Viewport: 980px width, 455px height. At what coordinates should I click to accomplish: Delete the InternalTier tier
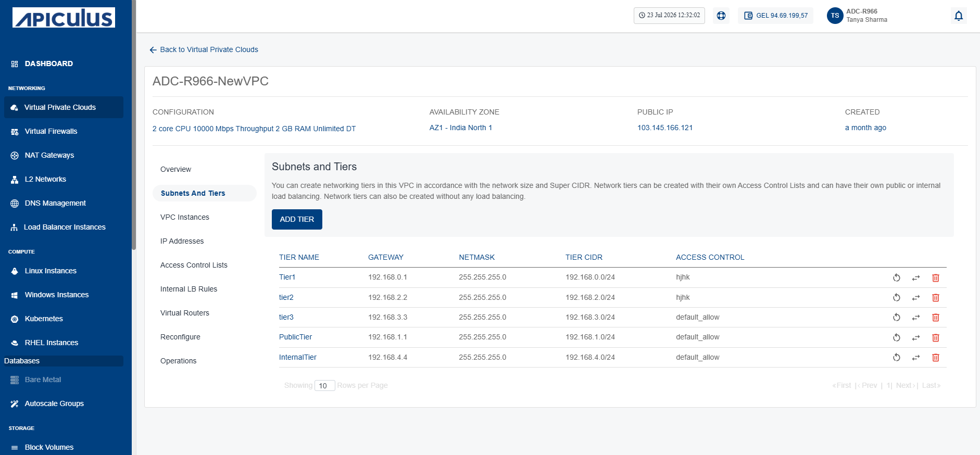pyautogui.click(x=935, y=357)
